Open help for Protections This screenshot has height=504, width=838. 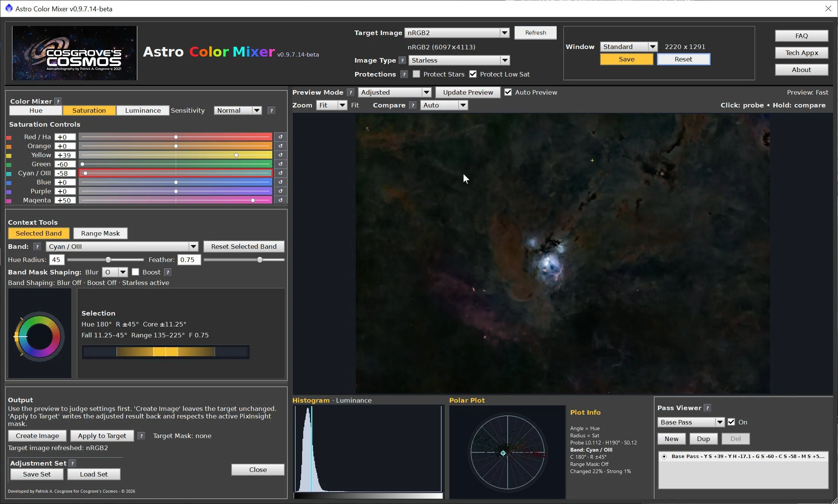404,74
